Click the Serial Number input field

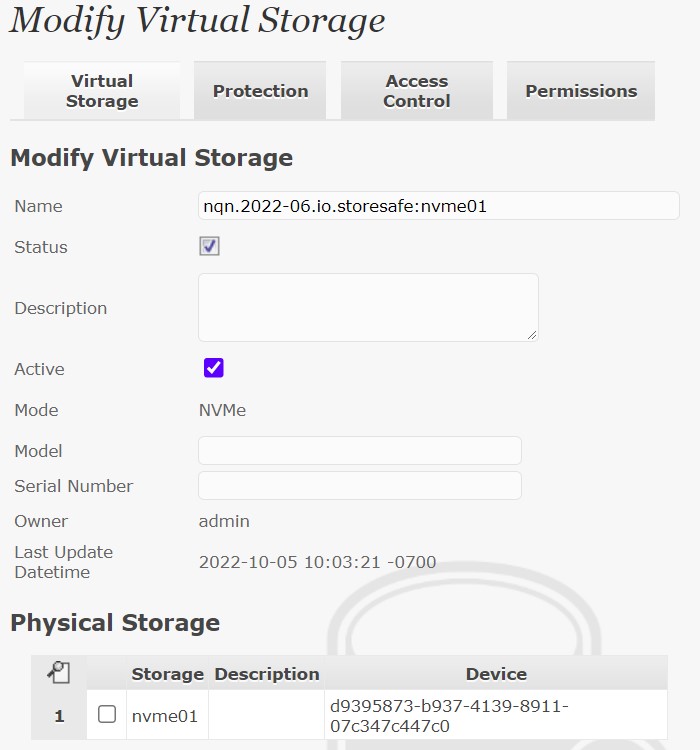[360, 486]
